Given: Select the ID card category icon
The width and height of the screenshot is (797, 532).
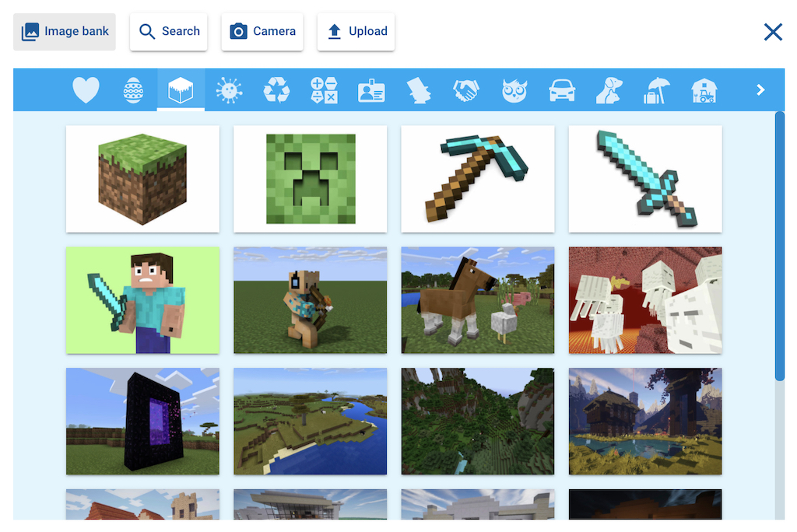Looking at the screenshot, I should [x=371, y=90].
